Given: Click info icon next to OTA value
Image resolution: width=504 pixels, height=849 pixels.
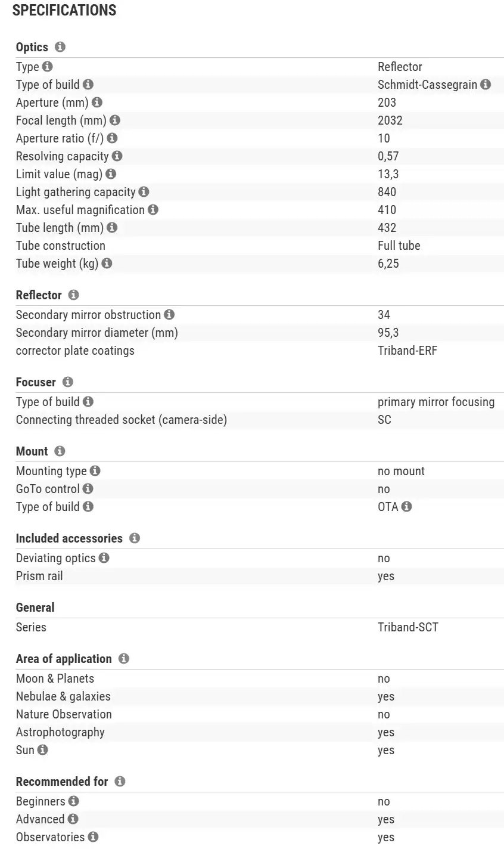Looking at the screenshot, I should 406,507.
